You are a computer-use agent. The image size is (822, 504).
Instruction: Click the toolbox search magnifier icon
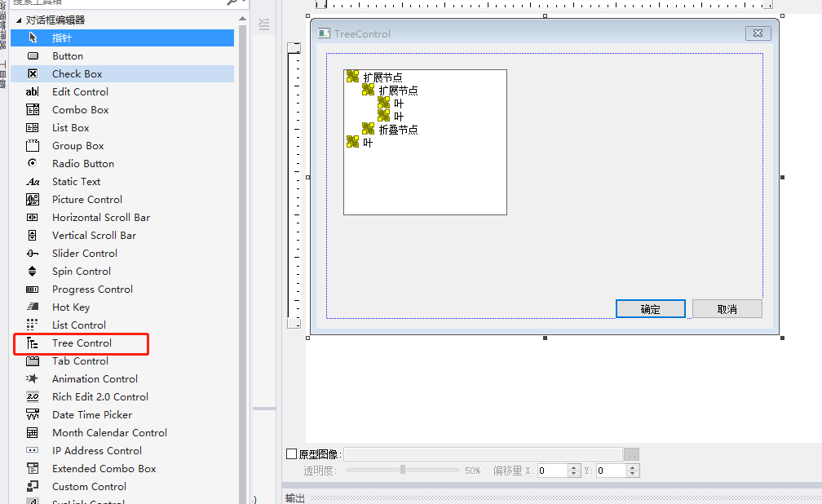(x=232, y=2)
